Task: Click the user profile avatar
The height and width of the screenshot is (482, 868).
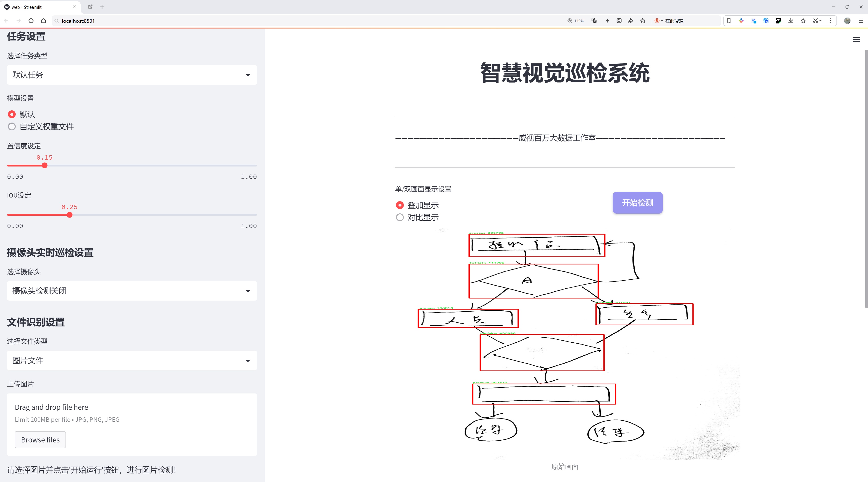Action: point(847,21)
